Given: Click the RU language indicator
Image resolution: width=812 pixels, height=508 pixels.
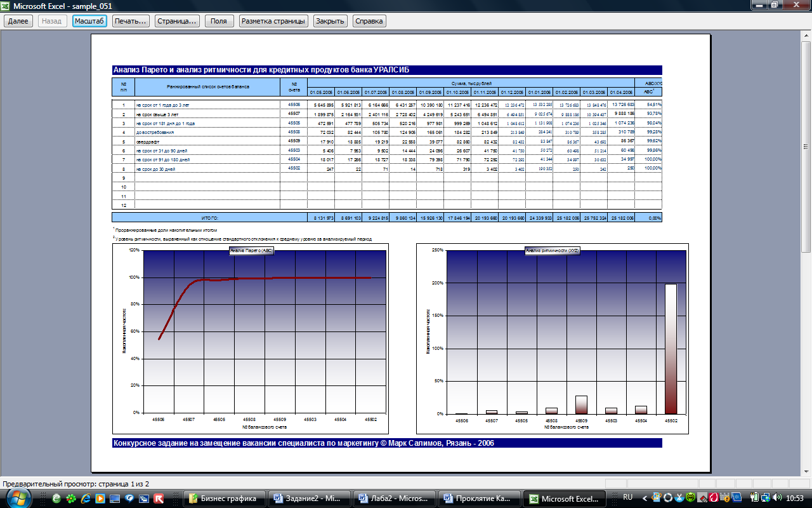Looking at the screenshot, I should [x=628, y=497].
